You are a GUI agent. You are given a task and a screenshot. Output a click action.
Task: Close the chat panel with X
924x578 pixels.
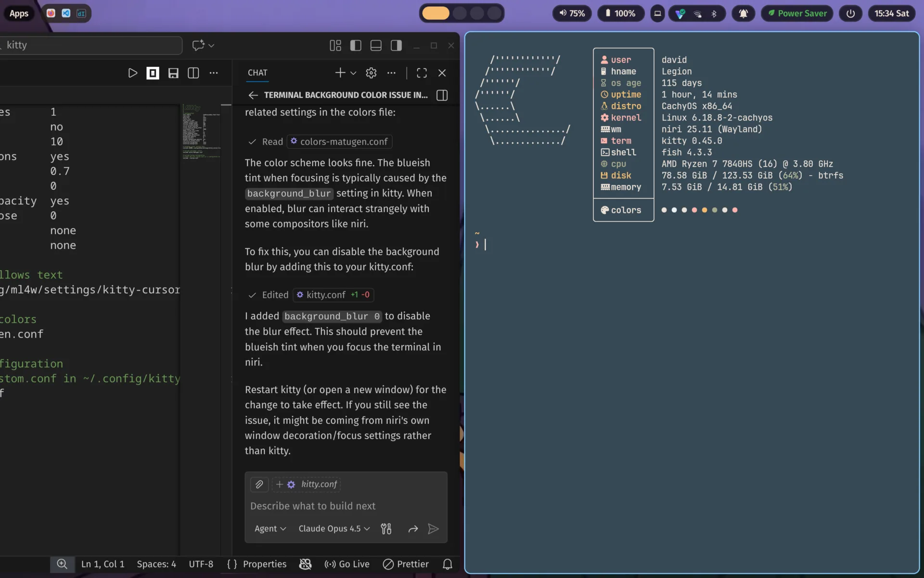click(x=442, y=73)
